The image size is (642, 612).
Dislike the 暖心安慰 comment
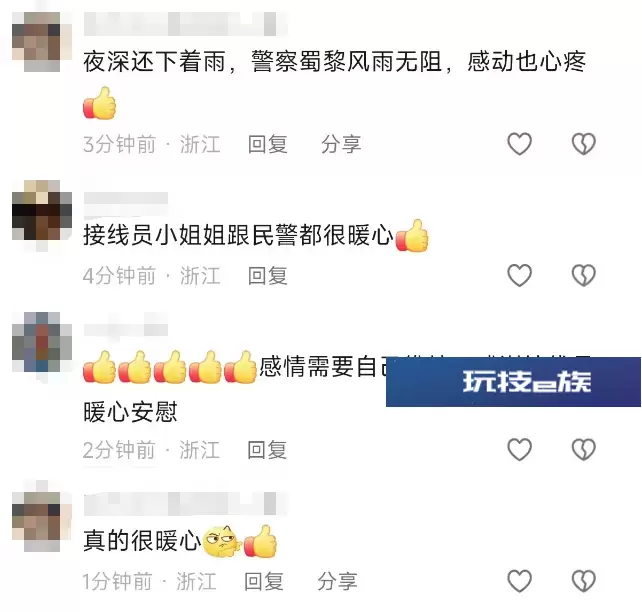(x=583, y=449)
